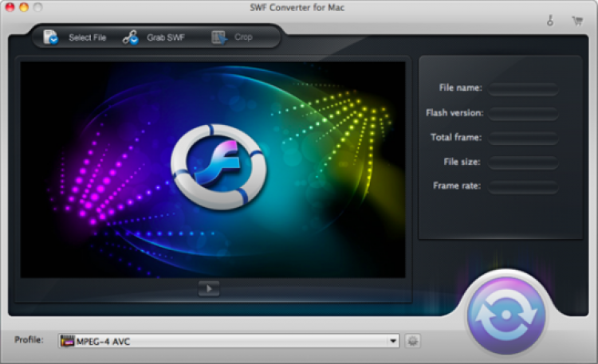598x364 pixels.
Task: Close the SWF Converter window
Action: click(10, 6)
